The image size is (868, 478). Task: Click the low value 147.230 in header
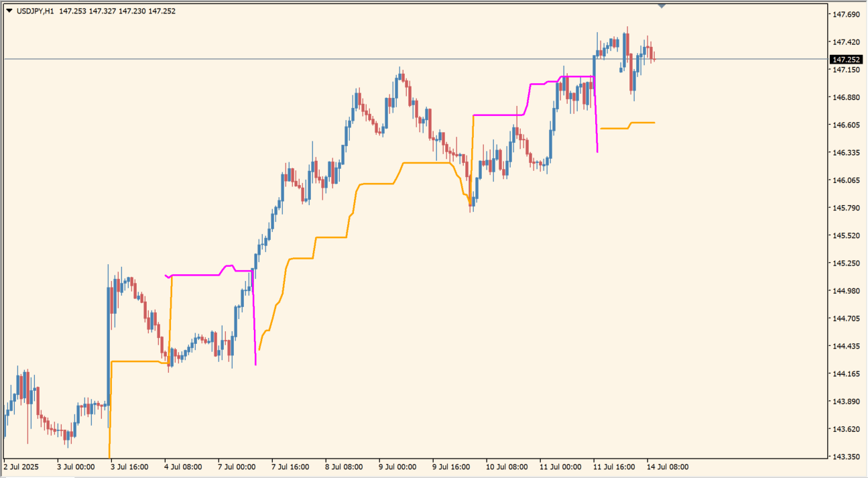[132, 11]
